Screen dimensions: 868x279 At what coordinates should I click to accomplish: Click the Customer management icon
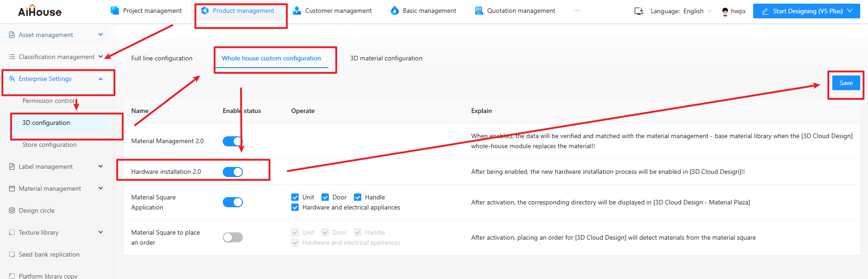click(x=297, y=11)
